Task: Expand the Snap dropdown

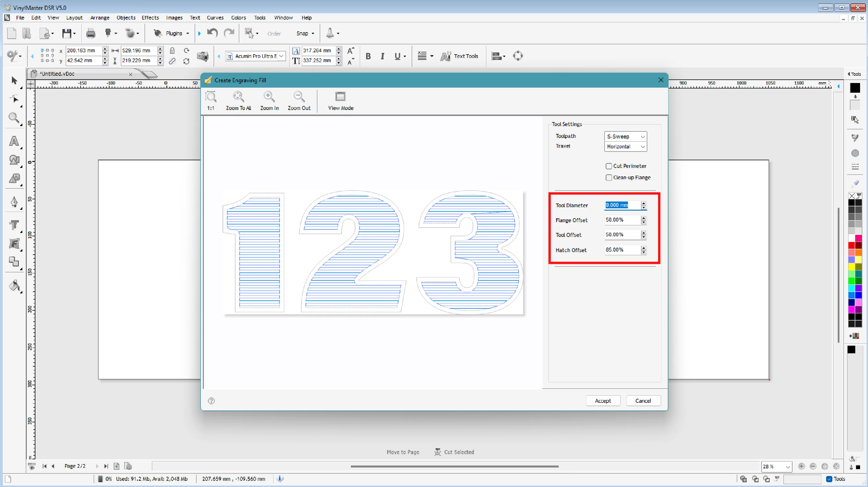Action: pos(313,33)
